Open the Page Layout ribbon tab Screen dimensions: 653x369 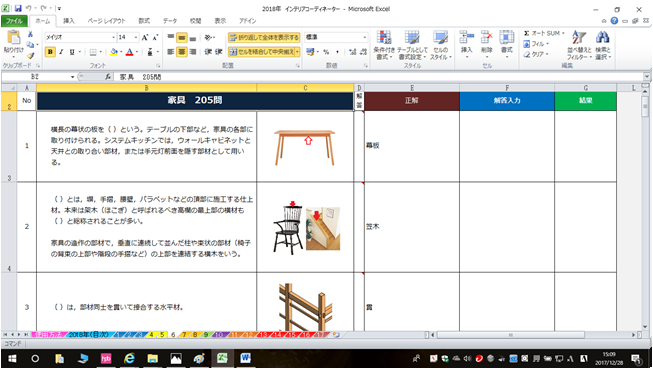[106, 21]
